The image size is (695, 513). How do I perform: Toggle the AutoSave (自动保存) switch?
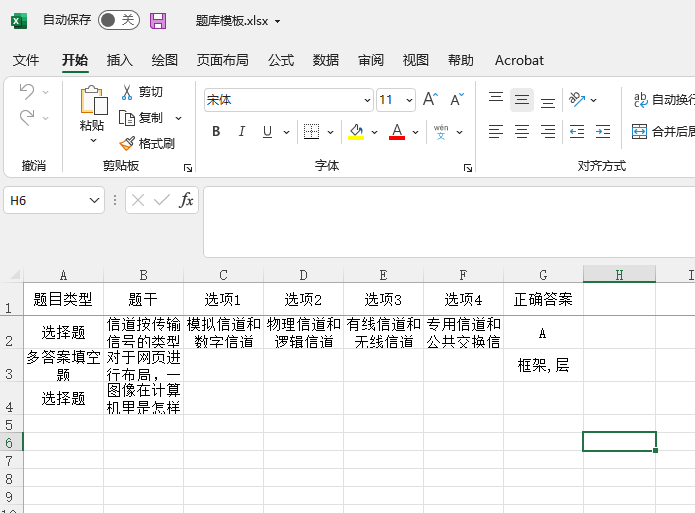tap(119, 20)
